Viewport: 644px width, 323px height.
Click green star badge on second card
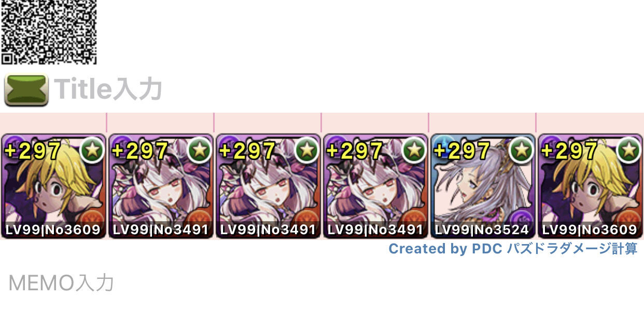[x=200, y=150]
